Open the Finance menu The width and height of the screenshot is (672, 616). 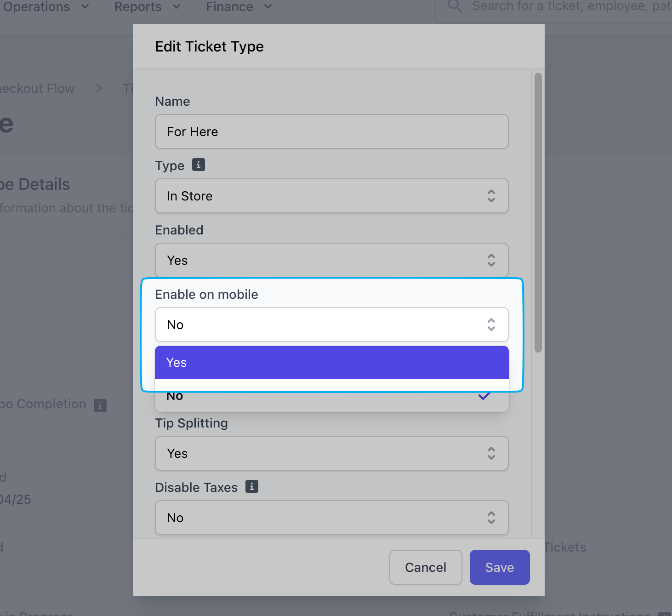(239, 7)
